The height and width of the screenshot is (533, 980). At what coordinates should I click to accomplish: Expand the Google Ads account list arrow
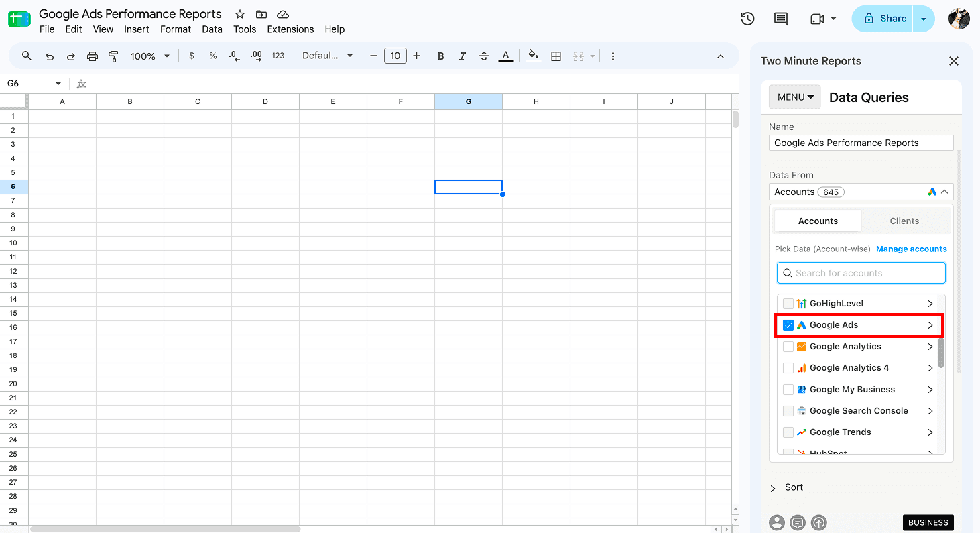click(x=930, y=325)
